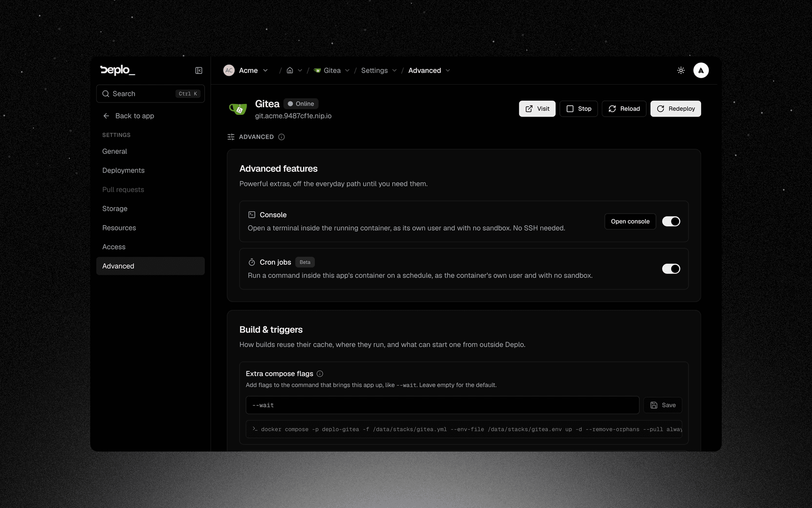Viewport: 812px width, 508px height.
Task: Click the home icon in the breadcrumb
Action: pyautogui.click(x=290, y=71)
